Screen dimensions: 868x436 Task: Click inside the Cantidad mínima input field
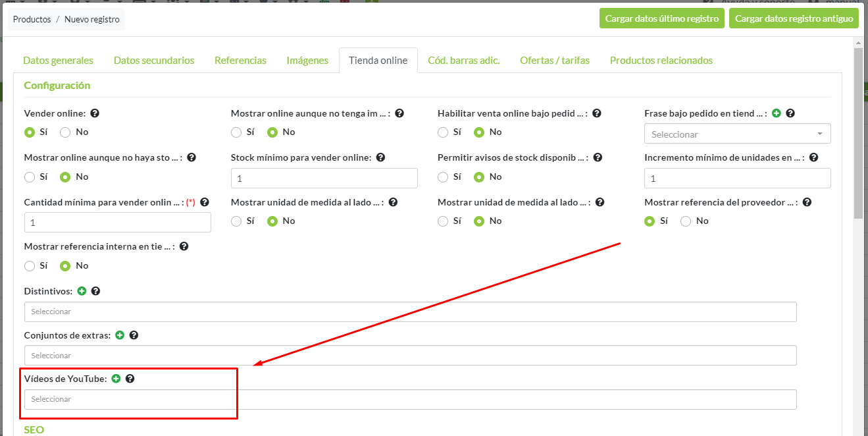coord(117,222)
